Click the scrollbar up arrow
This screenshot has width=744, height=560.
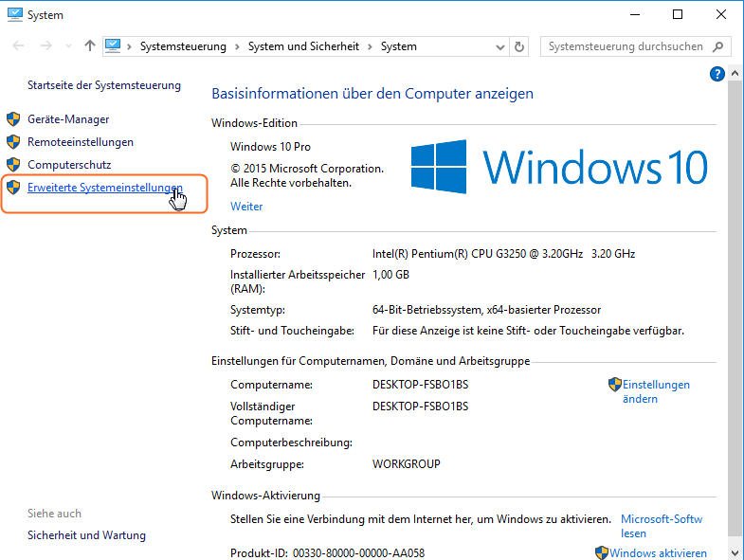(x=735, y=73)
